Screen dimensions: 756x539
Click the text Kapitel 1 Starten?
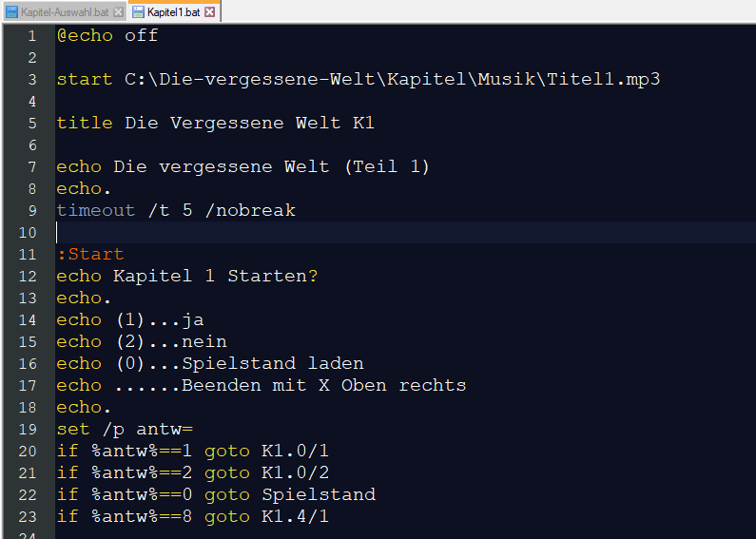[216, 276]
